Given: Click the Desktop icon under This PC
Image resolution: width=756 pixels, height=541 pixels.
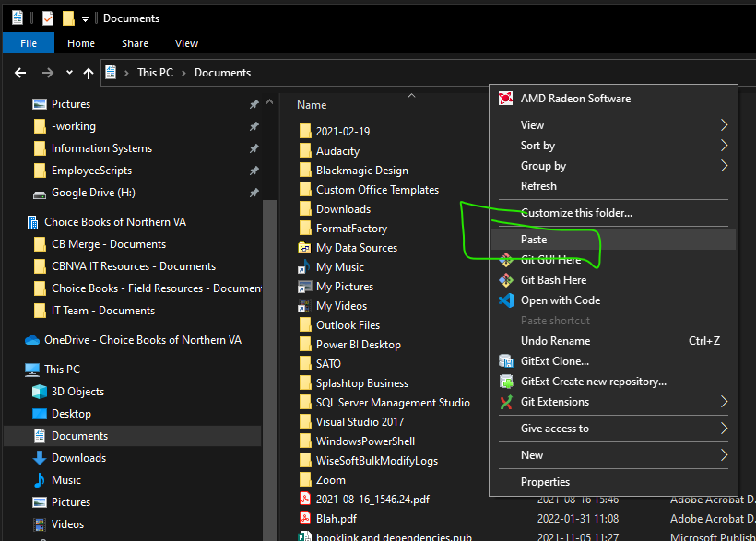Looking at the screenshot, I should pos(39,414).
